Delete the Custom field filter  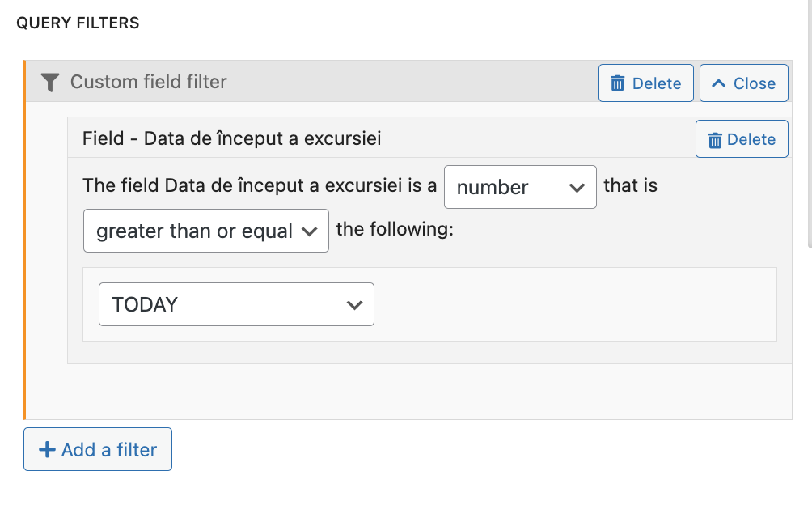645,83
